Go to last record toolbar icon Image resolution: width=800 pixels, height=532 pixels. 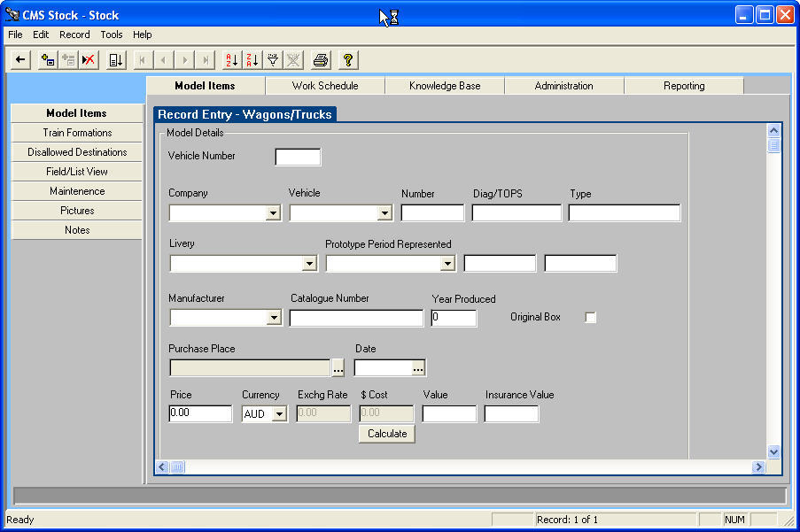206,60
